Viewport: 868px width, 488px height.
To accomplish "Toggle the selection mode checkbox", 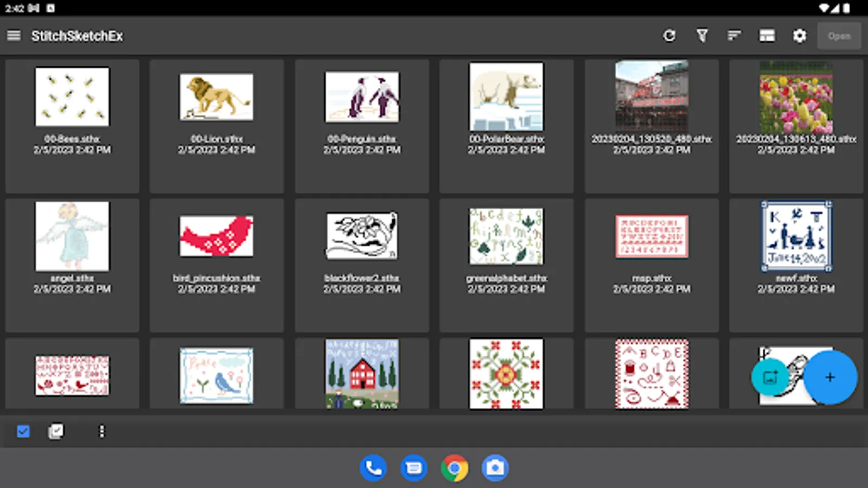I will (x=23, y=431).
